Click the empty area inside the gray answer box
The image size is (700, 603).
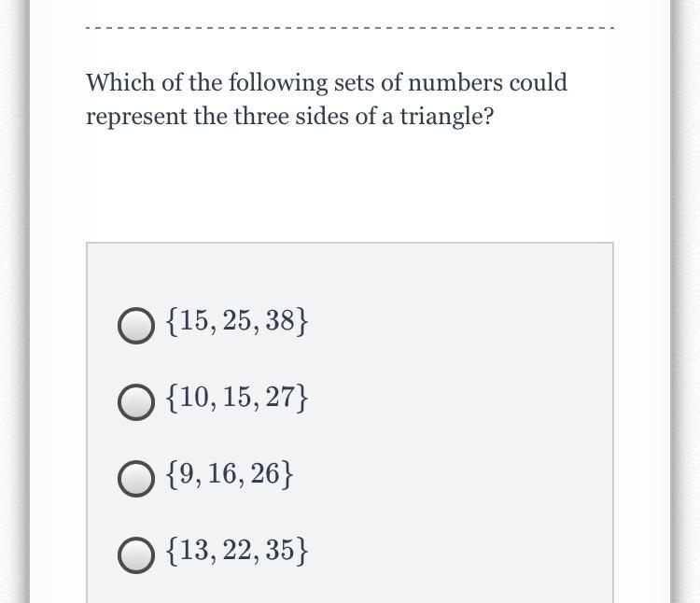coord(460,424)
